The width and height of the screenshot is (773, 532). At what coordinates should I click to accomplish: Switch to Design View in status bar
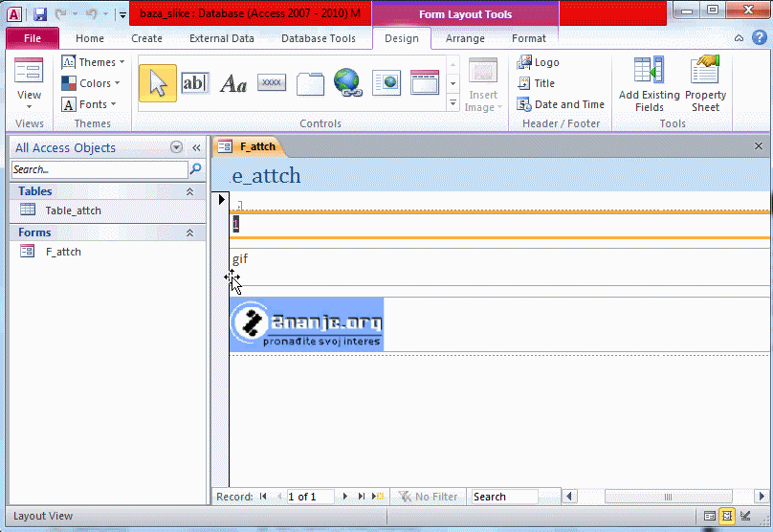click(745, 516)
